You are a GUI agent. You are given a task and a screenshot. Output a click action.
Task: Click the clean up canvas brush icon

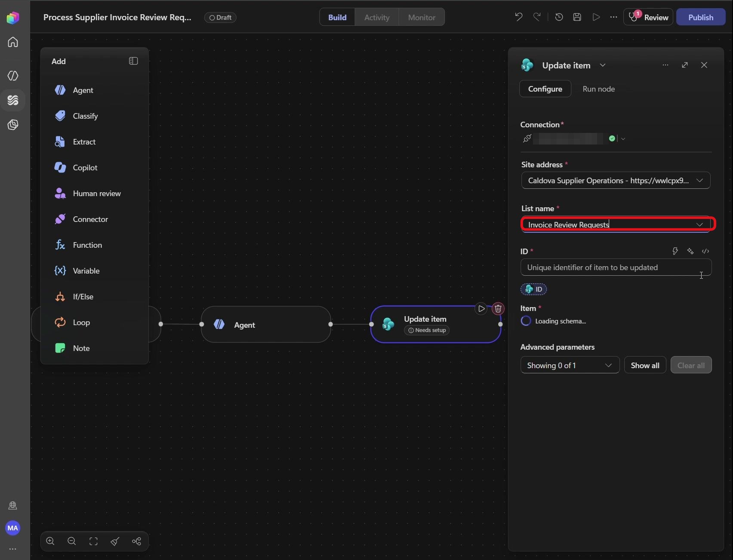[x=115, y=542]
